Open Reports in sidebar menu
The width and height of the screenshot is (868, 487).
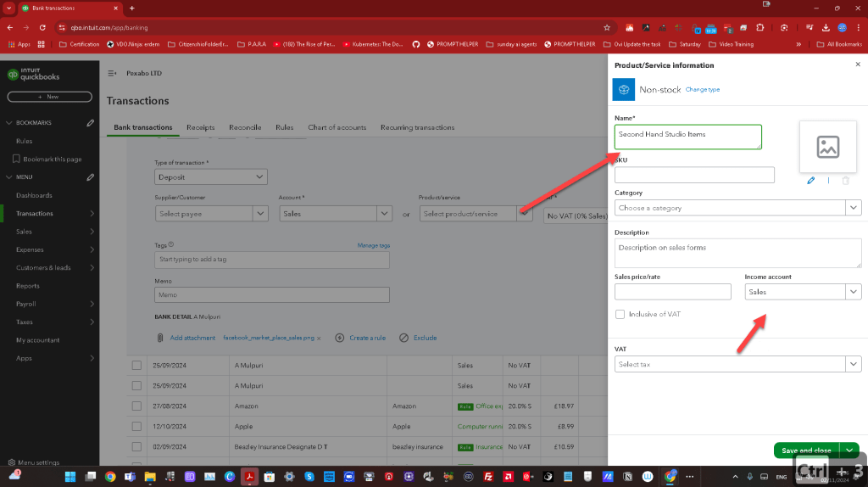click(28, 286)
